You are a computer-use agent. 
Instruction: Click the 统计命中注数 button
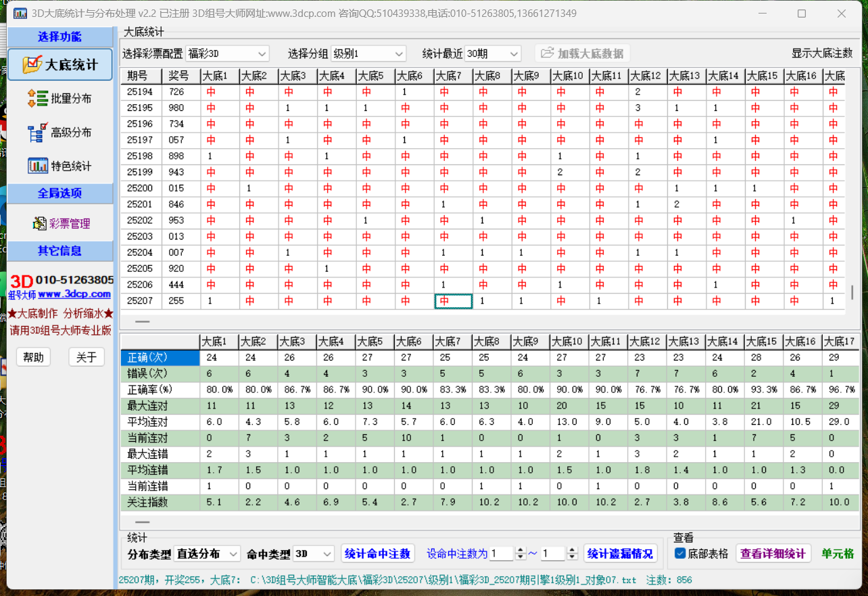[377, 553]
